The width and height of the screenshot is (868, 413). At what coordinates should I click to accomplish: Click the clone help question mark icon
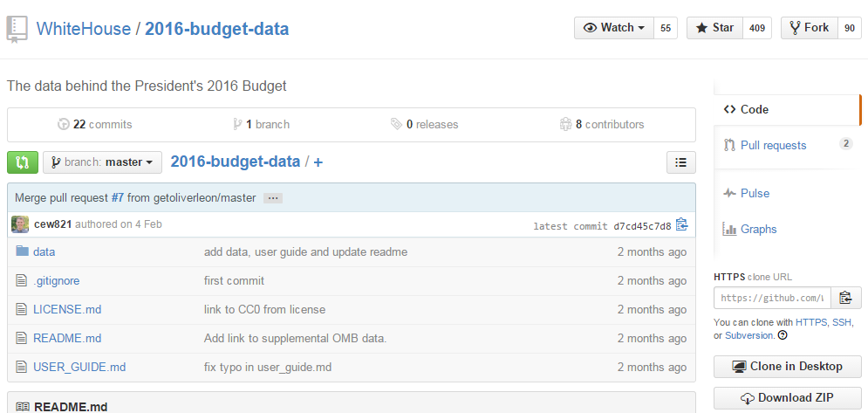[x=783, y=335]
